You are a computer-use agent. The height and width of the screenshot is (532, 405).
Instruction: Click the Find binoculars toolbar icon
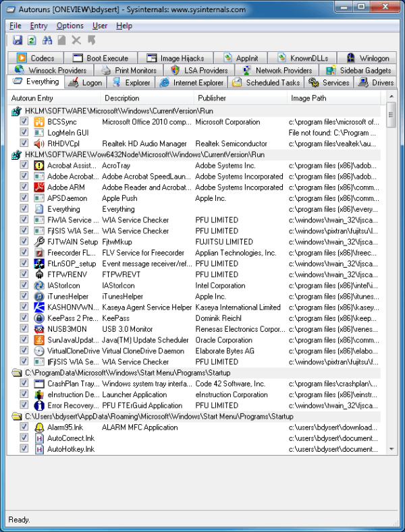point(47,40)
